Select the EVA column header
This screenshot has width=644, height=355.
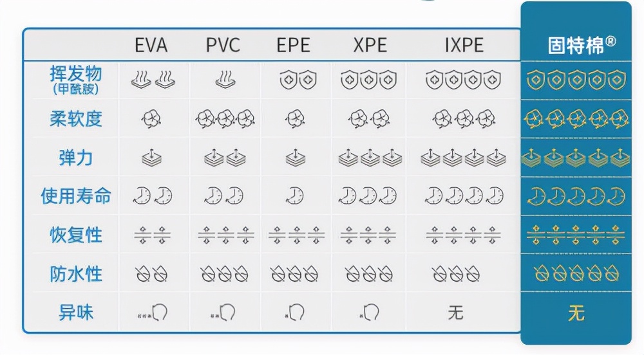[151, 46]
